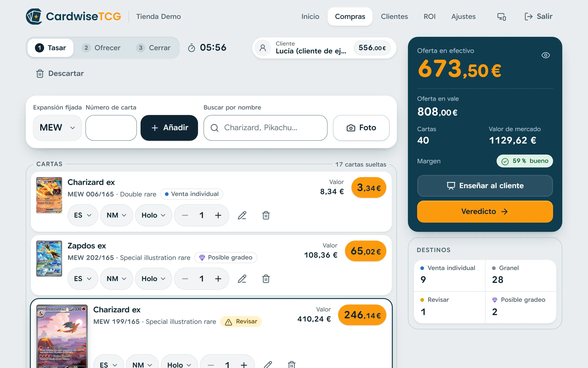Click the Salir logout button

(538, 16)
